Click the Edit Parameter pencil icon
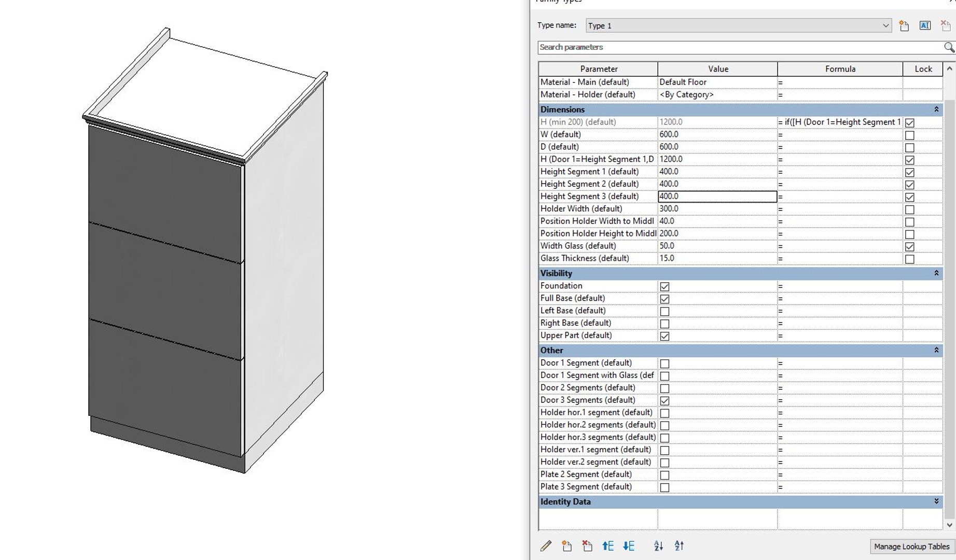The height and width of the screenshot is (560, 956). (x=546, y=545)
